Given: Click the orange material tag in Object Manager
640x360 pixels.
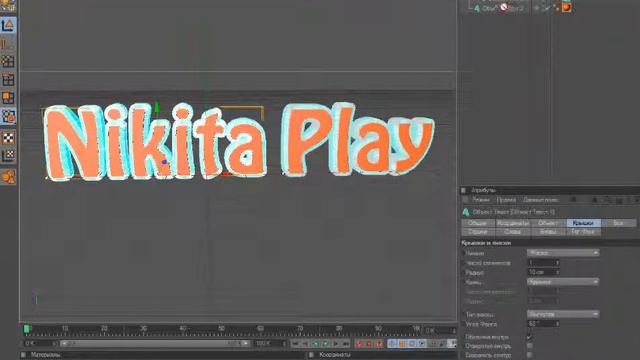Looking at the screenshot, I should coord(567,7).
